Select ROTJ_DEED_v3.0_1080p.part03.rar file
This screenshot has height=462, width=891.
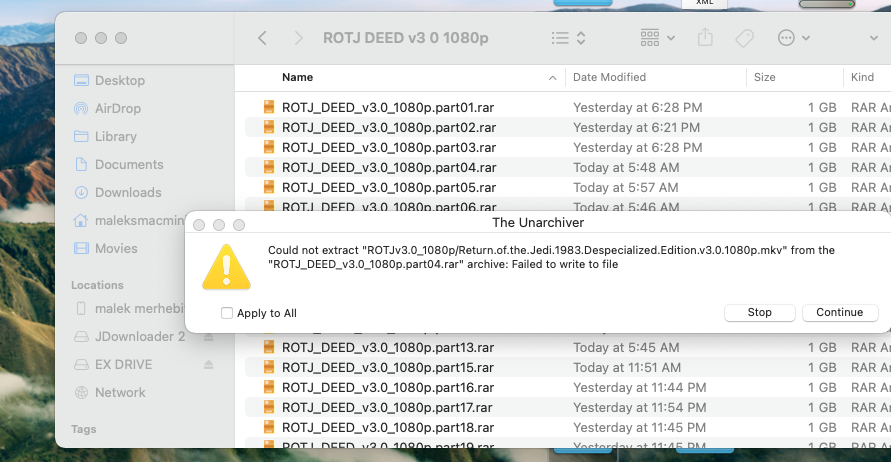[389, 147]
